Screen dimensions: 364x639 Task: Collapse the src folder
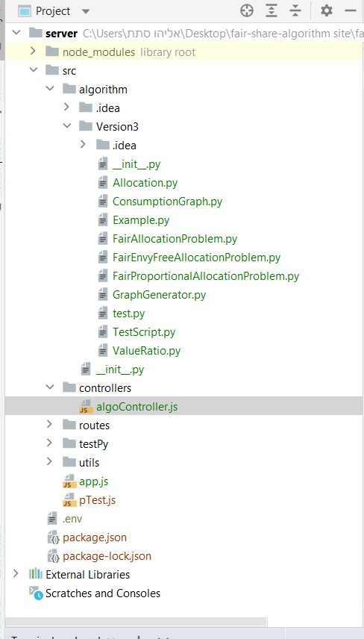pyautogui.click(x=34, y=69)
